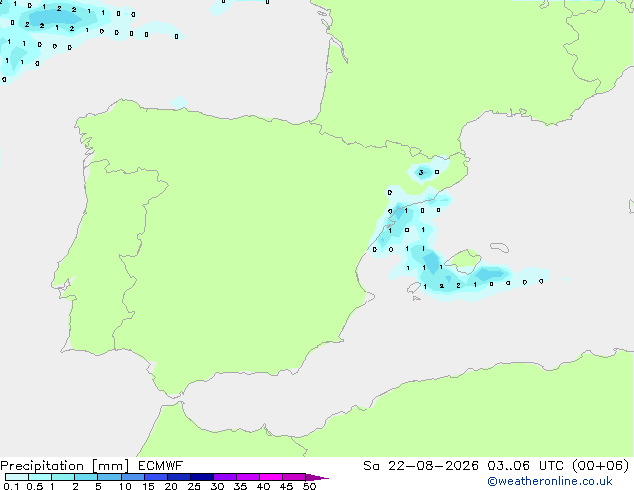
Task: Click the date "22-08-2026" text
Action: point(433,466)
